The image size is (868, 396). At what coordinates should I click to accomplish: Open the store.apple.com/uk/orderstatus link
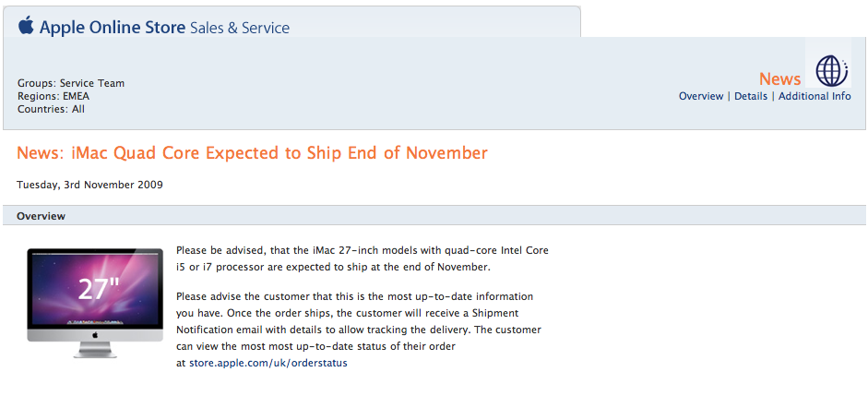pos(268,363)
